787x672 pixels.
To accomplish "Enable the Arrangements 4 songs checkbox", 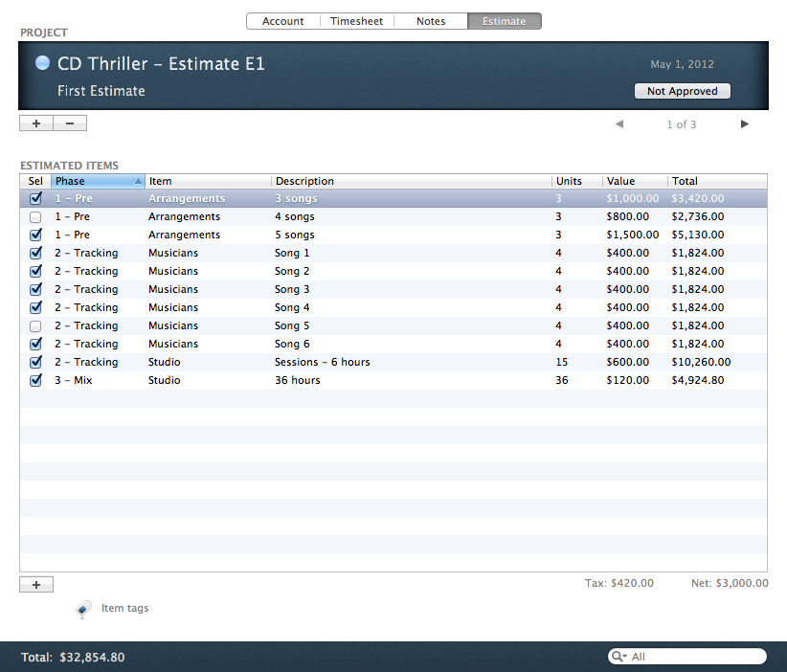I will (35, 217).
